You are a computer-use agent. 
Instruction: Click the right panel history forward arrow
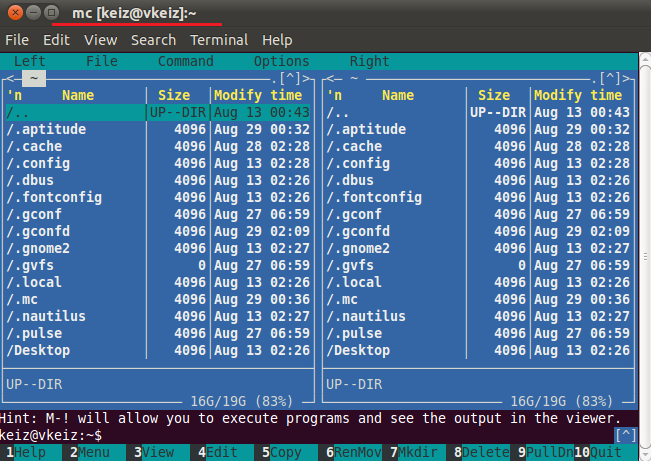coord(626,78)
